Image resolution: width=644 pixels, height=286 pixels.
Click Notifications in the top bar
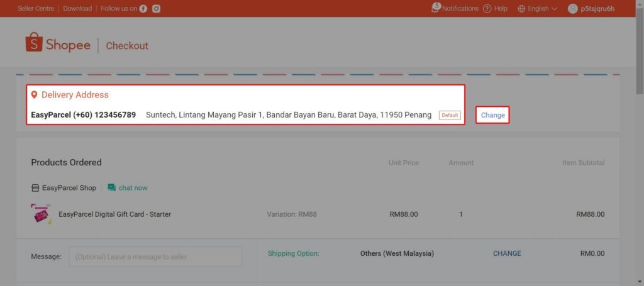tap(460, 9)
